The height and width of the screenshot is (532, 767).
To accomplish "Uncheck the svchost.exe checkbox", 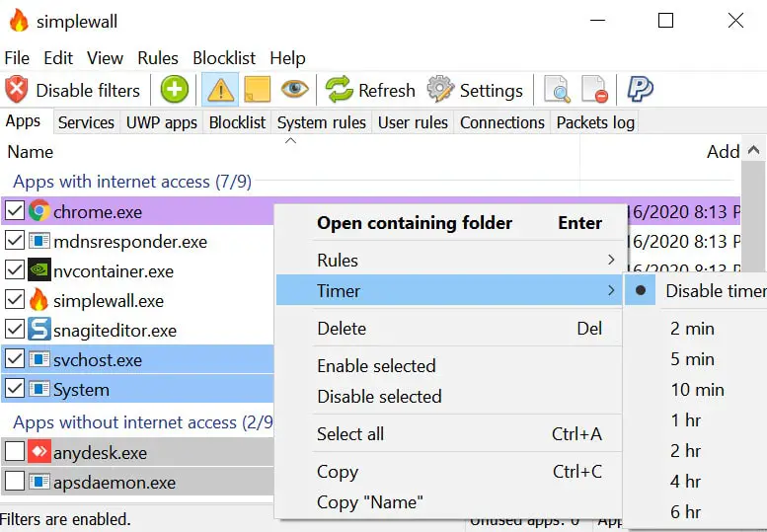I will (15, 359).
